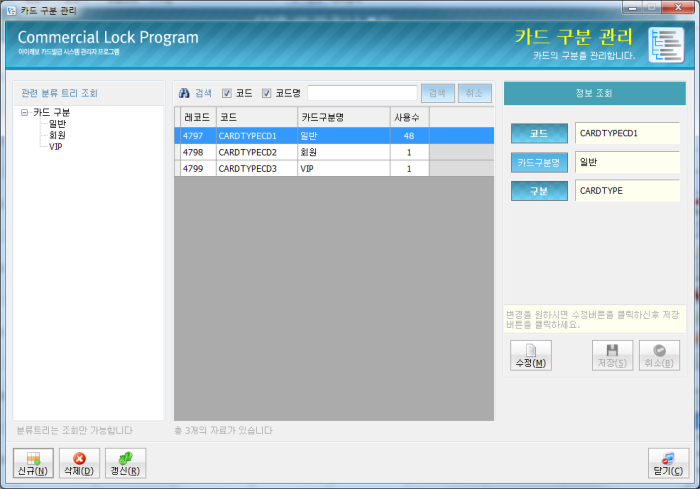This screenshot has width=700, height=489.
Task: Click the 갱신(R) refresh icon button
Action: point(125,463)
